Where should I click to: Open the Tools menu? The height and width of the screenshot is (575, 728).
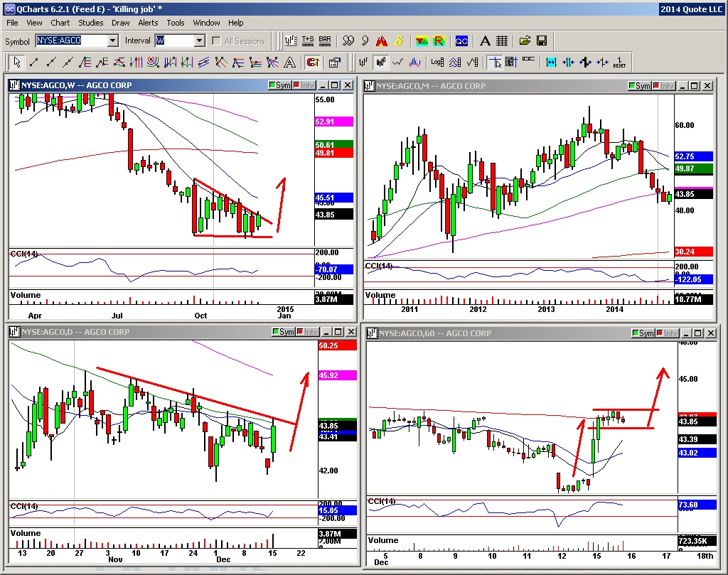[176, 23]
